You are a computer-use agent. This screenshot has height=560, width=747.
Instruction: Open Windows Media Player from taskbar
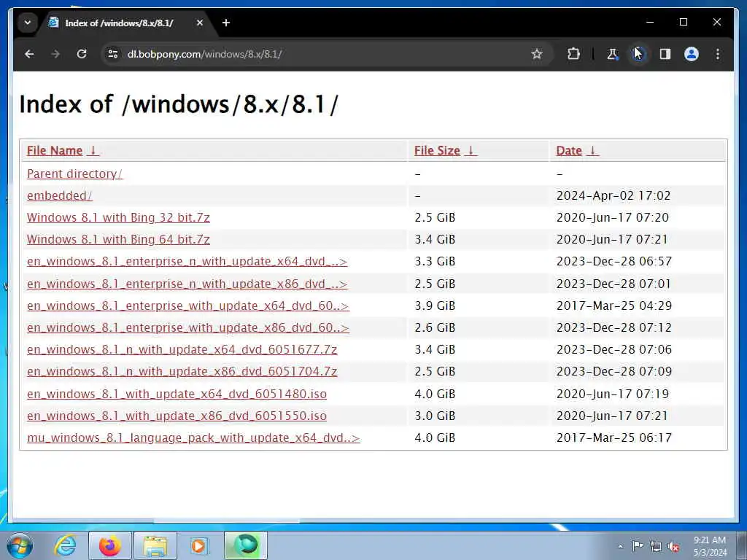coord(200,545)
